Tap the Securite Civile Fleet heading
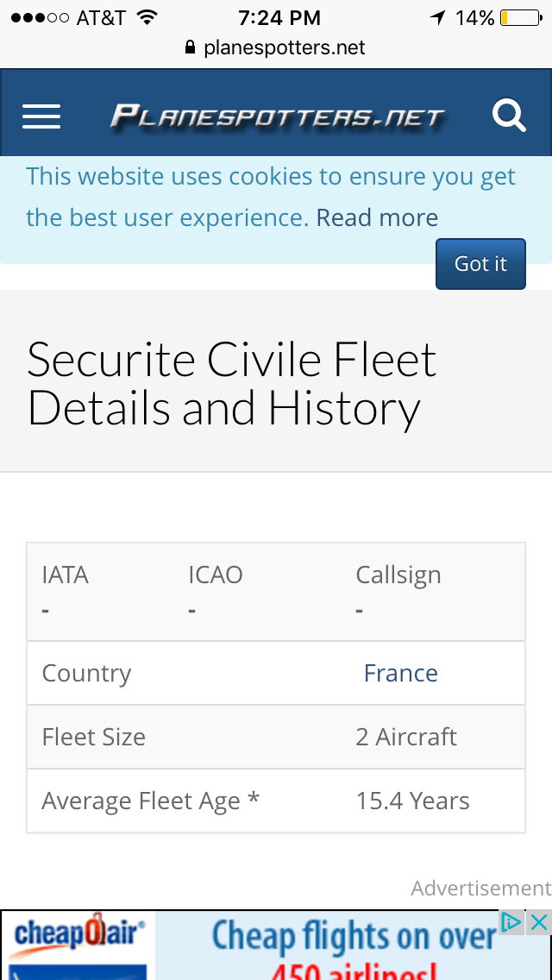Screen dimensions: 552x980 click(231, 384)
